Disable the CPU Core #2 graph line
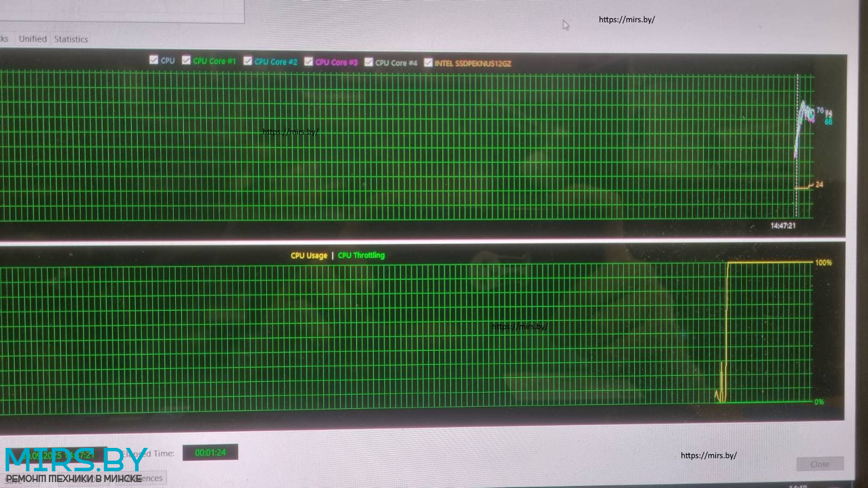Screen dimensions: 868x488 click(248, 61)
